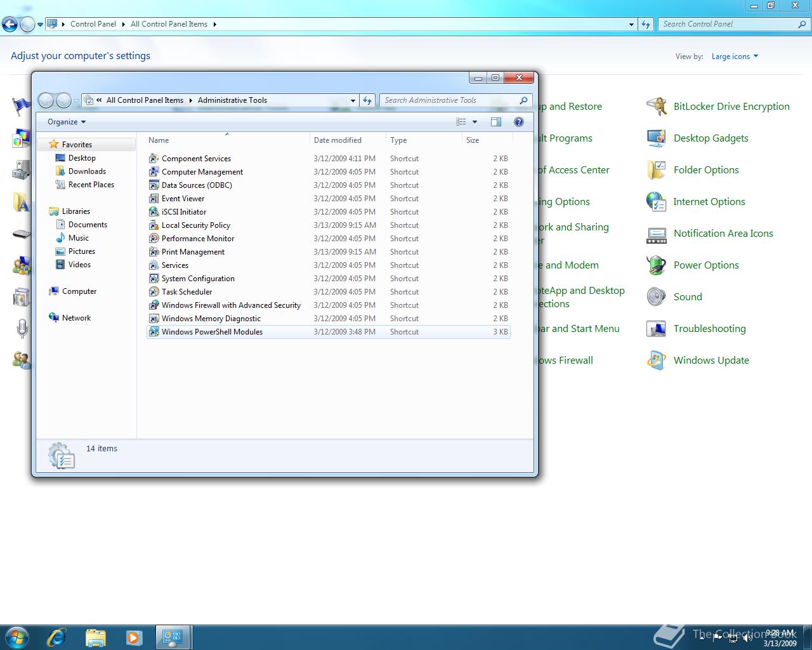Click the Search Administrative Tools field
Screen dimensions: 812x650
point(455,100)
